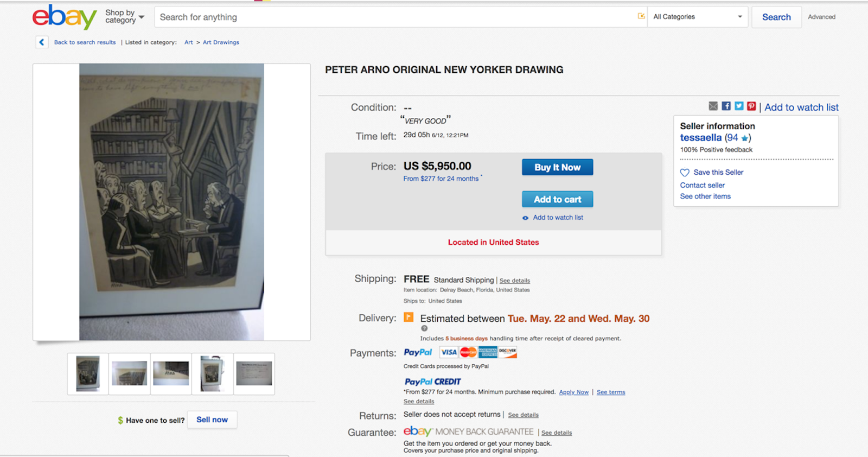Expand Shop by category menu

coord(125,17)
